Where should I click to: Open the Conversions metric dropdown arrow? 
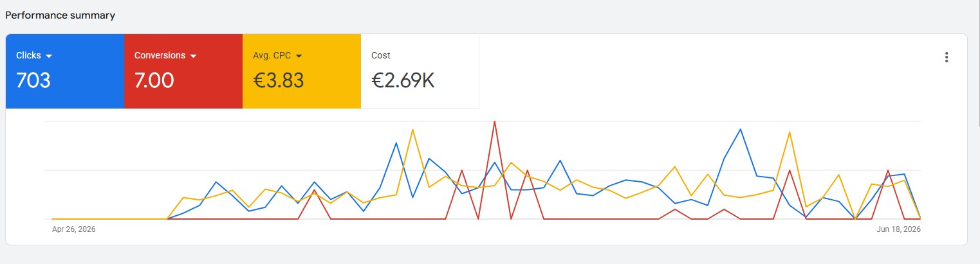coord(194,56)
